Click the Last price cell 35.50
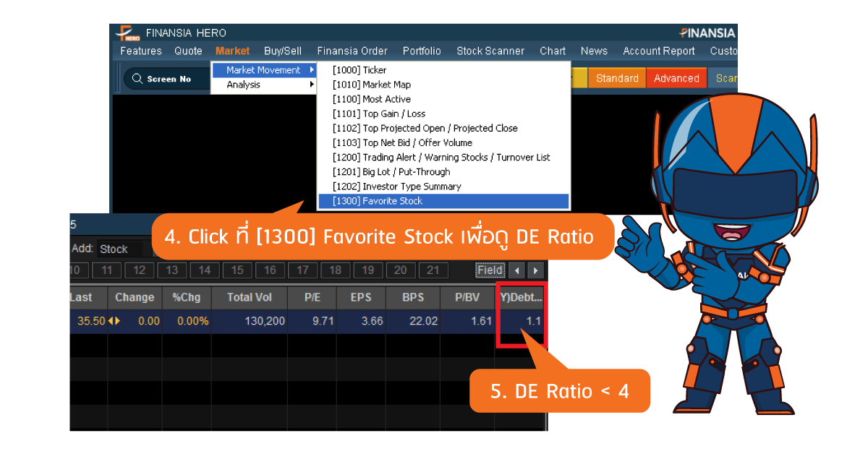Image resolution: width=868 pixels, height=462 pixels. tap(91, 321)
